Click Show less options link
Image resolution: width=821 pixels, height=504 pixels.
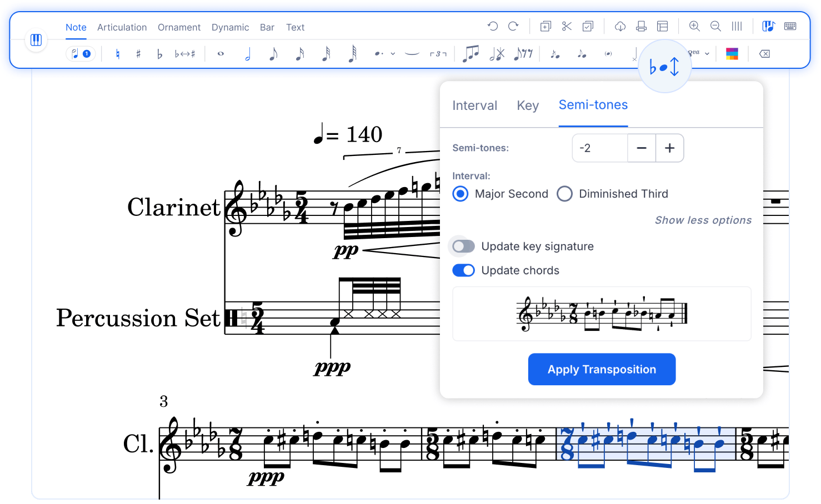[703, 220]
